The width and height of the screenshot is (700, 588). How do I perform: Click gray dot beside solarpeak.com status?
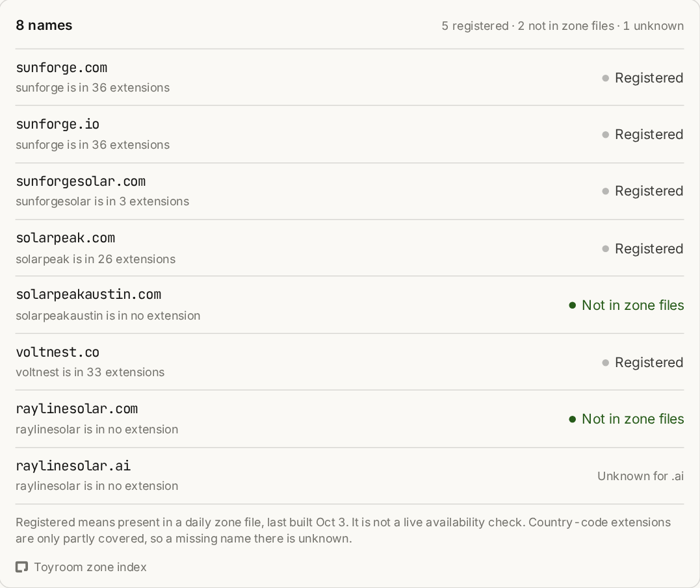click(605, 249)
